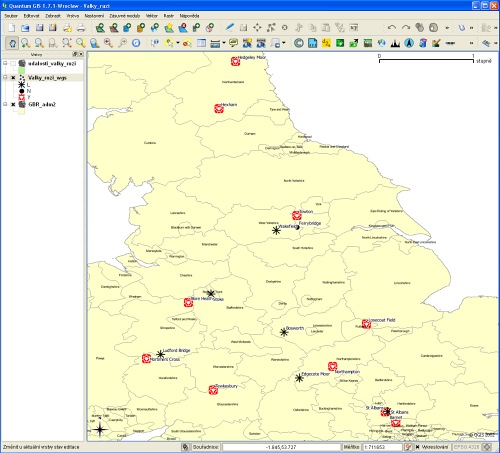
Task: Open the Nastavení menu
Action: (94, 16)
